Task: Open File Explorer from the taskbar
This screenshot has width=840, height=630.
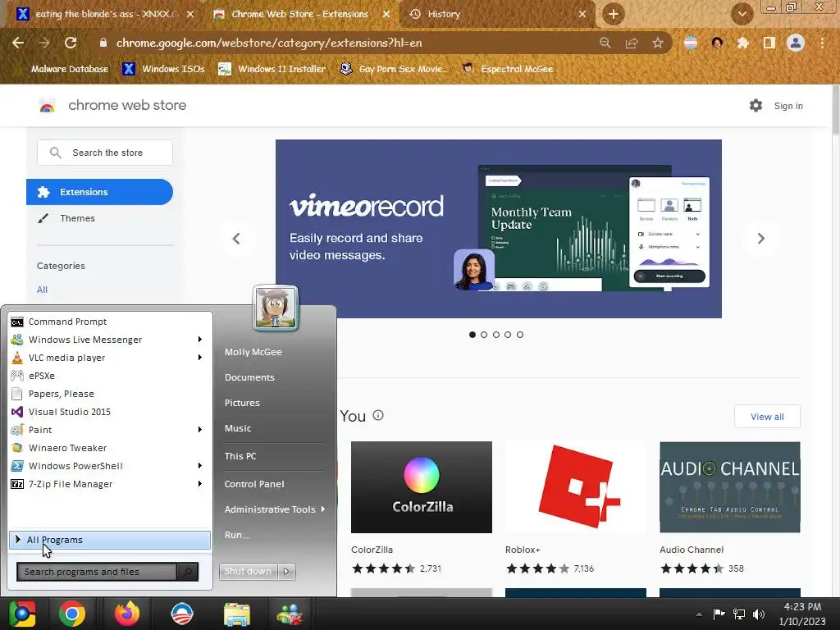Action: (237, 614)
